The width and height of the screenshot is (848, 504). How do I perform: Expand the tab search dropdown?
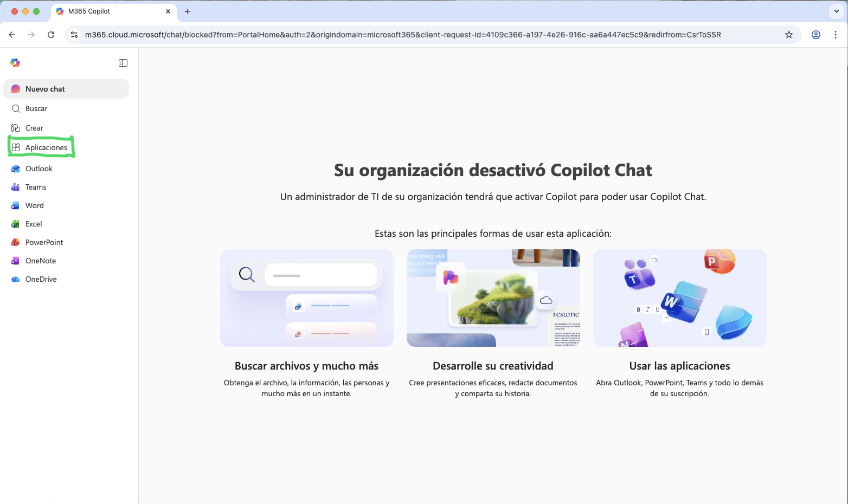[x=837, y=11]
